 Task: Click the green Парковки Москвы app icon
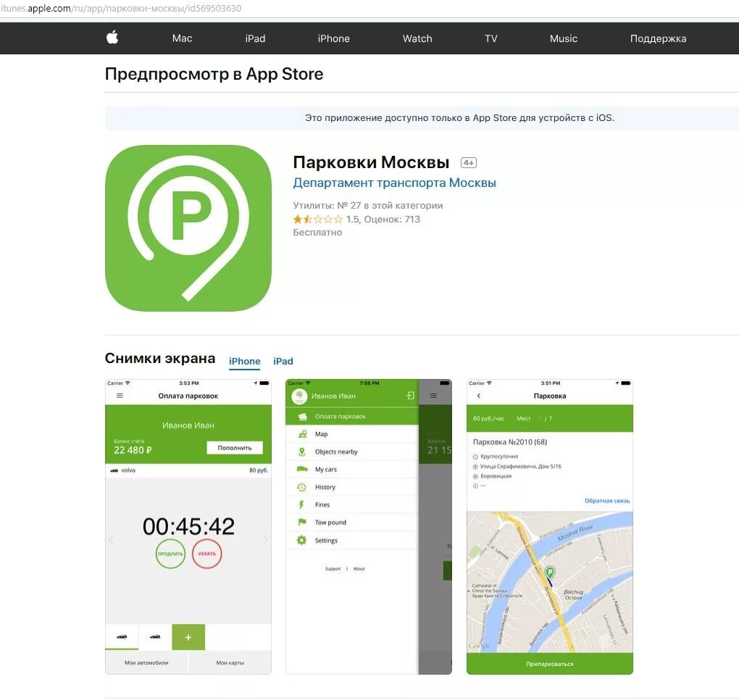(188, 228)
